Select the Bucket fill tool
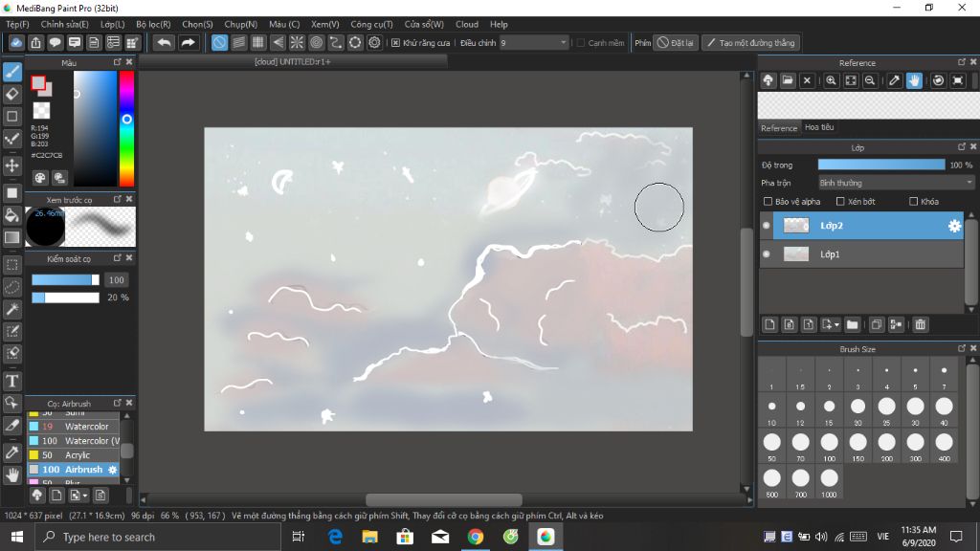 11,215
